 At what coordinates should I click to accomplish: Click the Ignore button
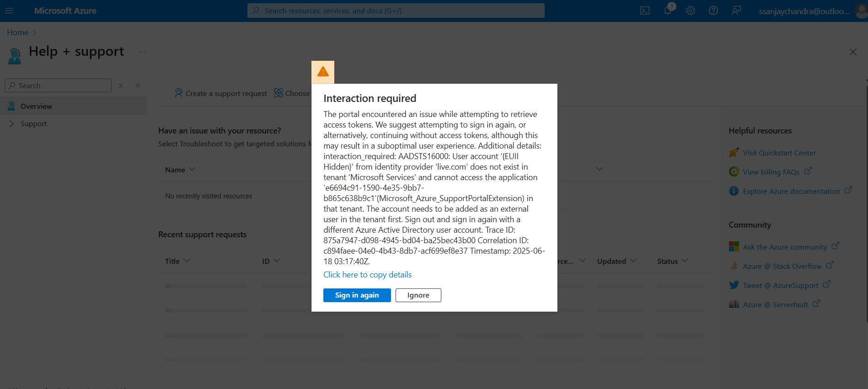(418, 295)
